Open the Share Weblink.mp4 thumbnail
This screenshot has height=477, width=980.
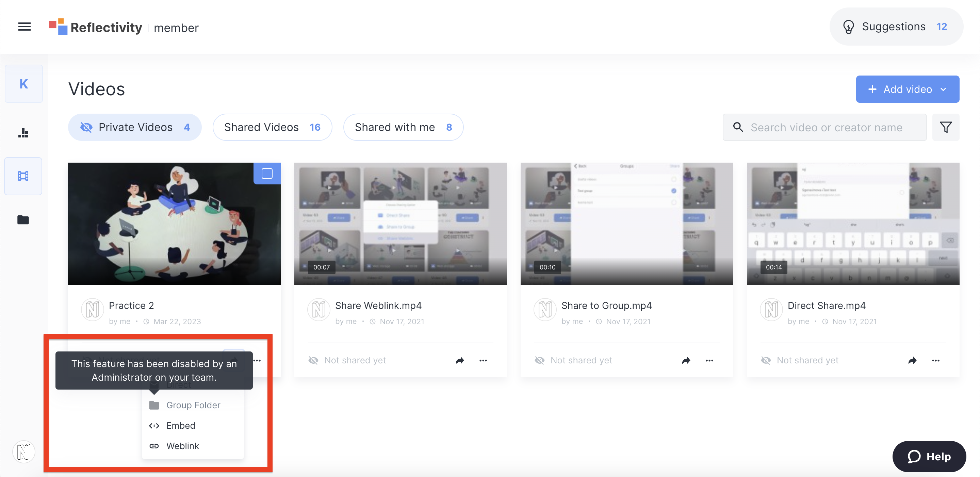[x=400, y=224]
